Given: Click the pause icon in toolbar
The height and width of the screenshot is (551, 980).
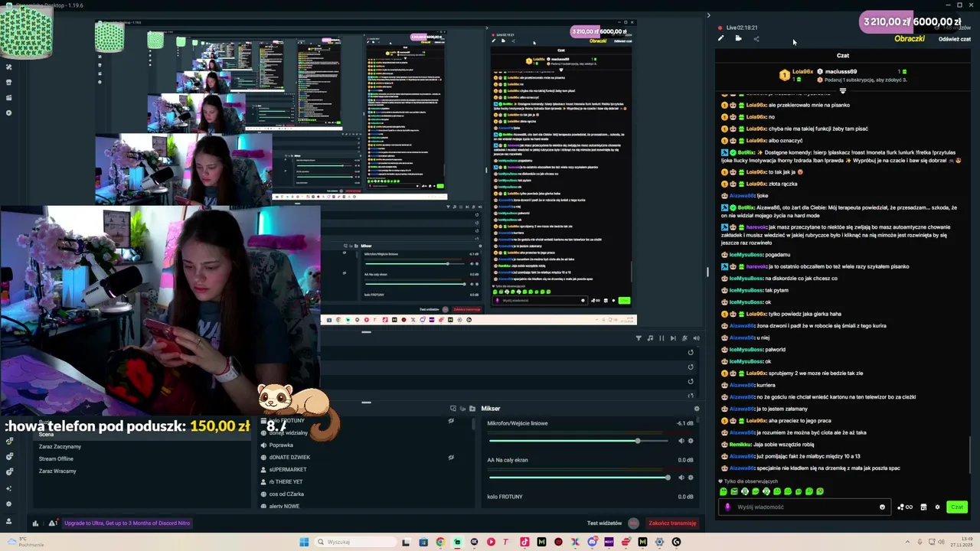Looking at the screenshot, I should point(661,338).
